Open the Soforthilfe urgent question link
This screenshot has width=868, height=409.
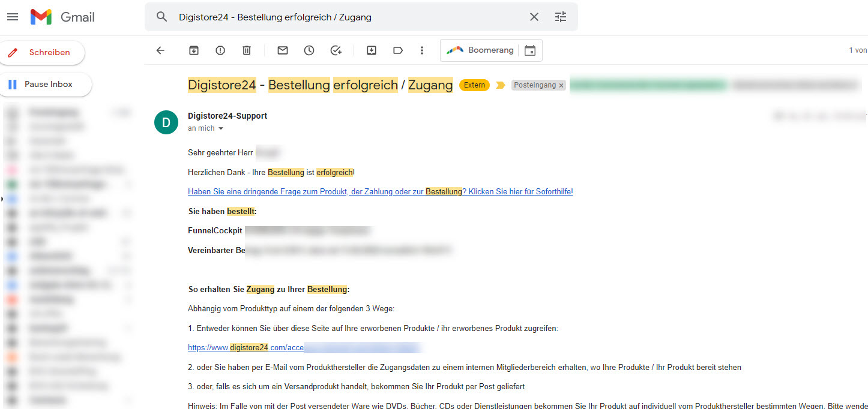tap(381, 191)
